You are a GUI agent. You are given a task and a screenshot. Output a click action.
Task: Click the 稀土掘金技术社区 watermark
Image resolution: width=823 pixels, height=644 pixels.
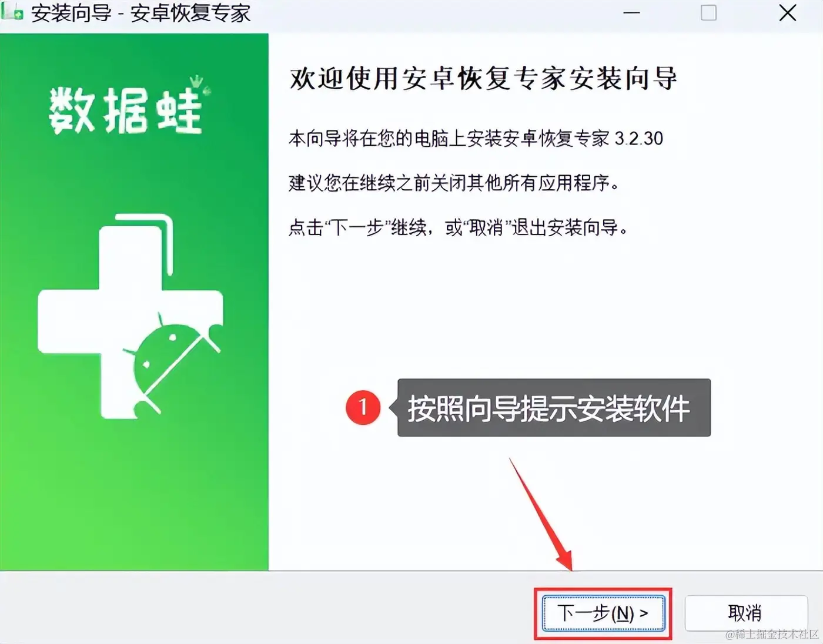(772, 634)
